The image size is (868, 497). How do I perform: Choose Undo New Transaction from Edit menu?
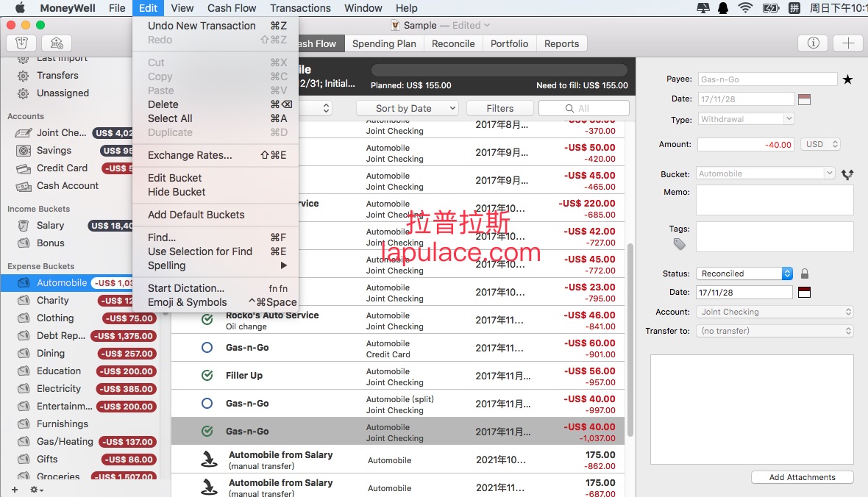point(216,26)
